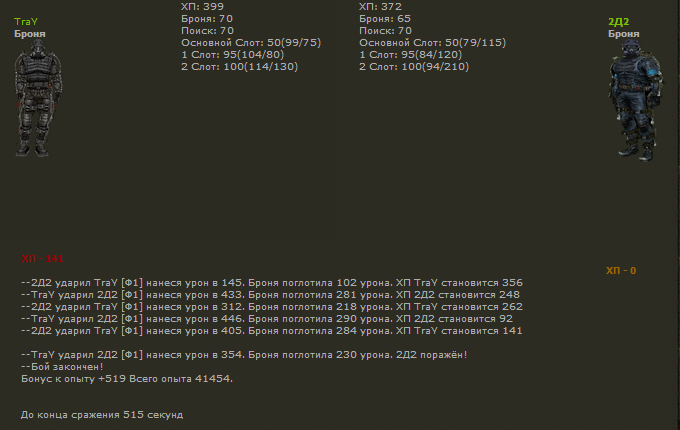
Task: Click the ХП: 399 stat line
Action: (202, 6)
